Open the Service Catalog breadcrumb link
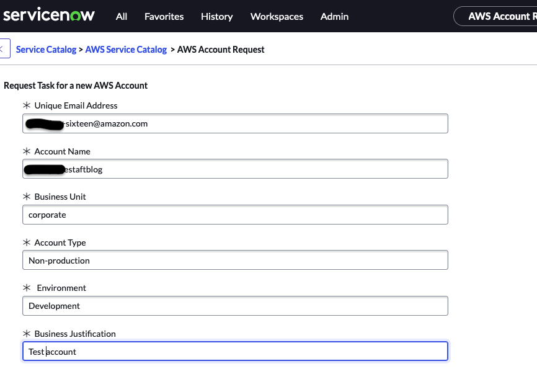 pyautogui.click(x=46, y=49)
